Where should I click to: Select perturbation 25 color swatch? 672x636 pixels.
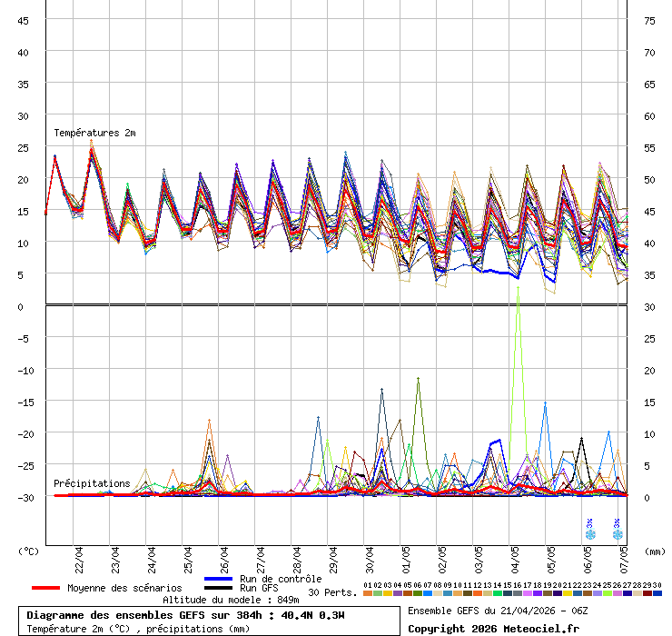(x=608, y=593)
